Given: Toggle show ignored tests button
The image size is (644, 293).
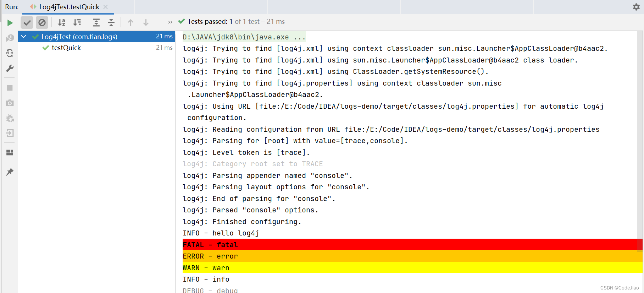Looking at the screenshot, I should click(42, 23).
